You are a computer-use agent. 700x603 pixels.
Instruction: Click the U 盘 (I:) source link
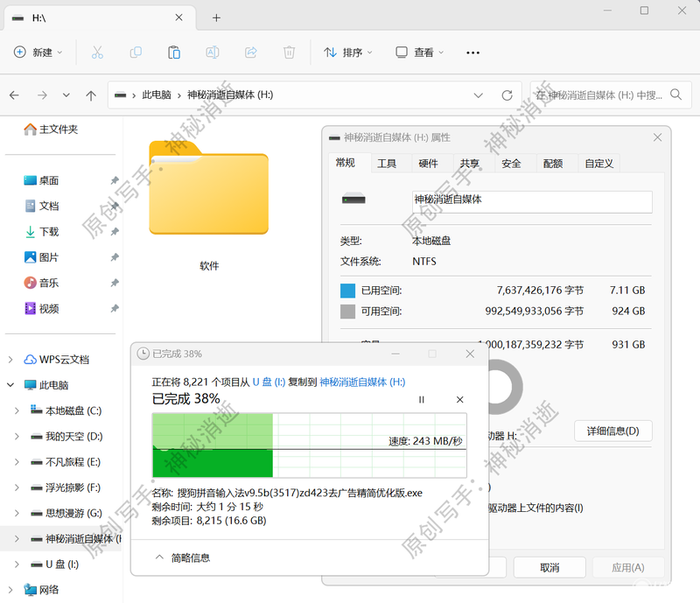tap(269, 382)
